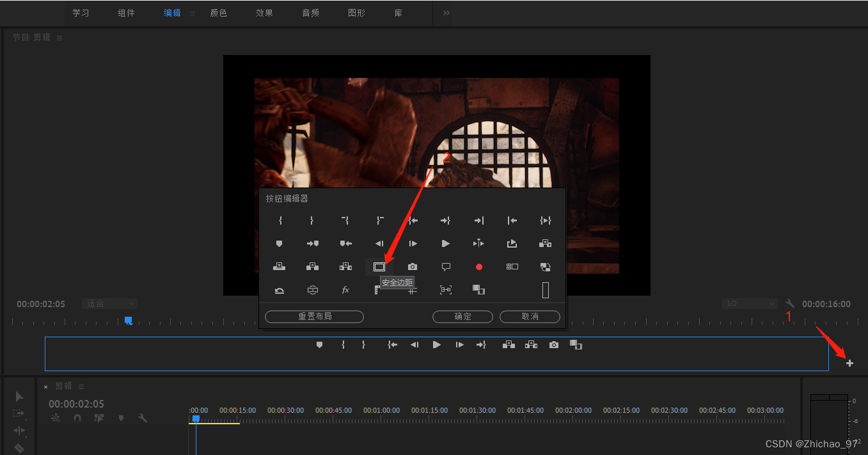Open timeline display settings wrench
The image size is (868, 455).
(143, 418)
